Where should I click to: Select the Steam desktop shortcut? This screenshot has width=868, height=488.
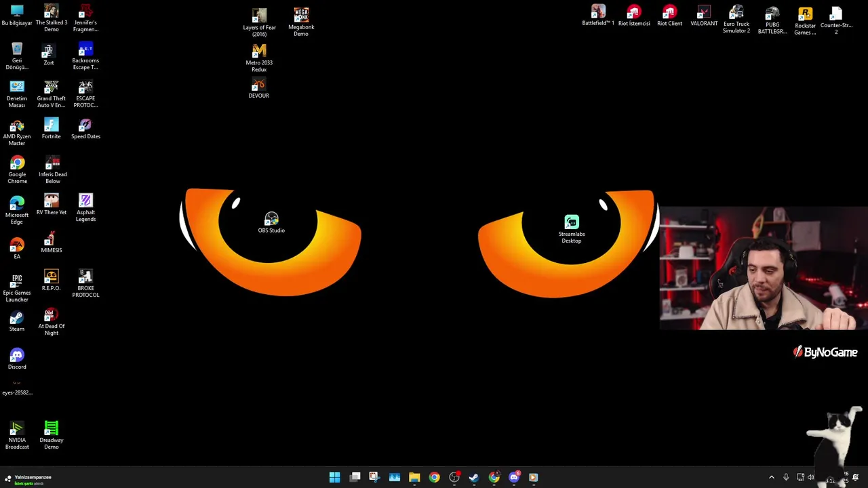(17, 322)
